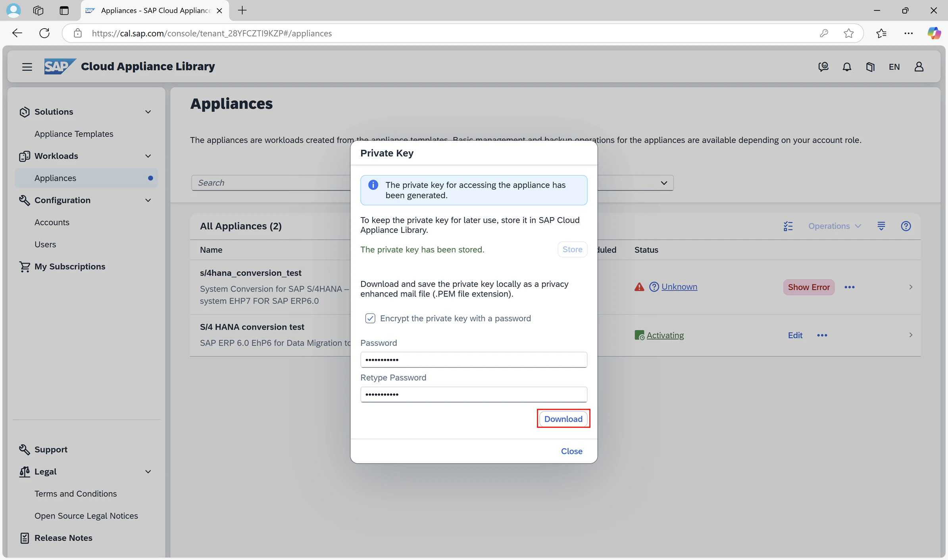Click the browser favorites star icon

pos(848,33)
